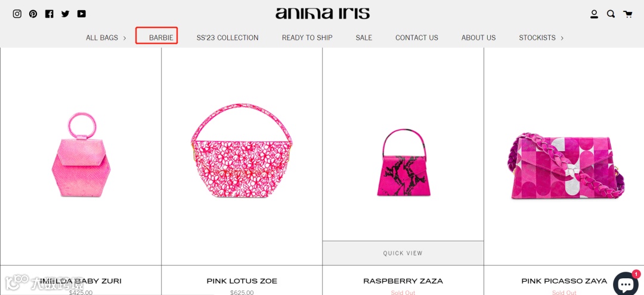The width and height of the screenshot is (644, 295).
Task: Open the YouTube social icon
Action: coord(82,14)
